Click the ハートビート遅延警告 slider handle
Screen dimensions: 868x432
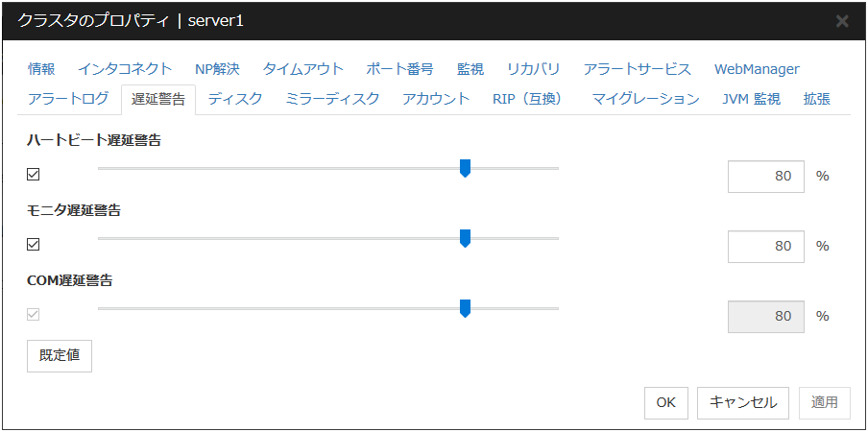[x=465, y=169]
